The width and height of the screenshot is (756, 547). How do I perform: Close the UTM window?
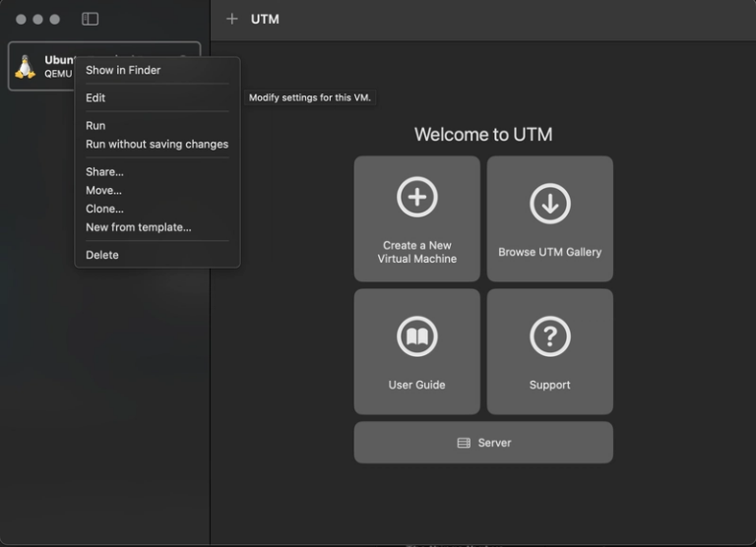[x=21, y=19]
